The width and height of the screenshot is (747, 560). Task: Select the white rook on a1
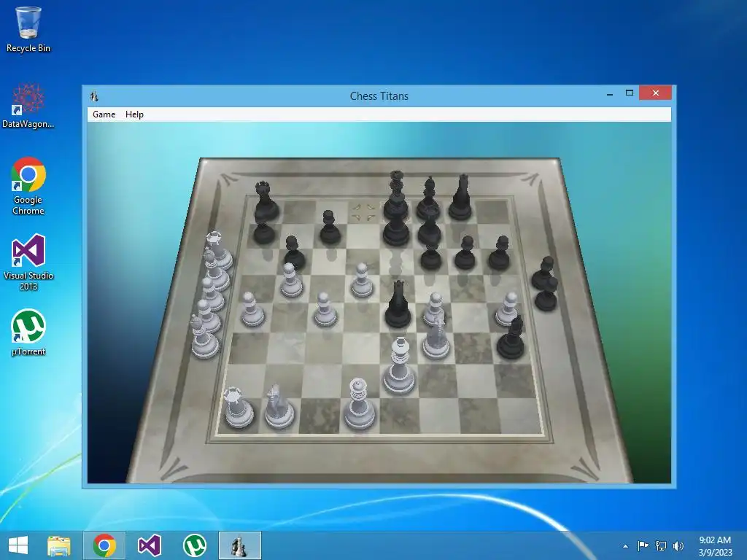point(239,408)
